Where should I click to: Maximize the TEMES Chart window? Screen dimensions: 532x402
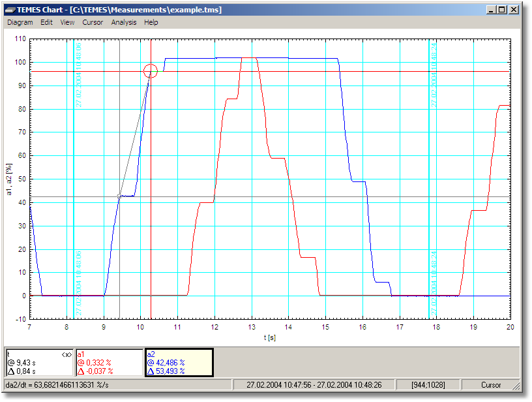pyautogui.click(x=501, y=10)
